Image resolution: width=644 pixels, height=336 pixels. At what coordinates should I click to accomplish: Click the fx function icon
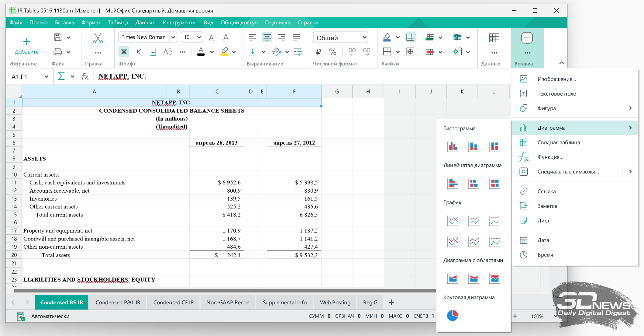(x=85, y=76)
